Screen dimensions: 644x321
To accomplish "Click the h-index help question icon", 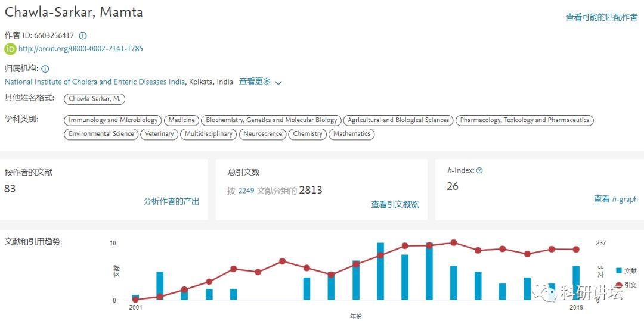I will (x=479, y=170).
